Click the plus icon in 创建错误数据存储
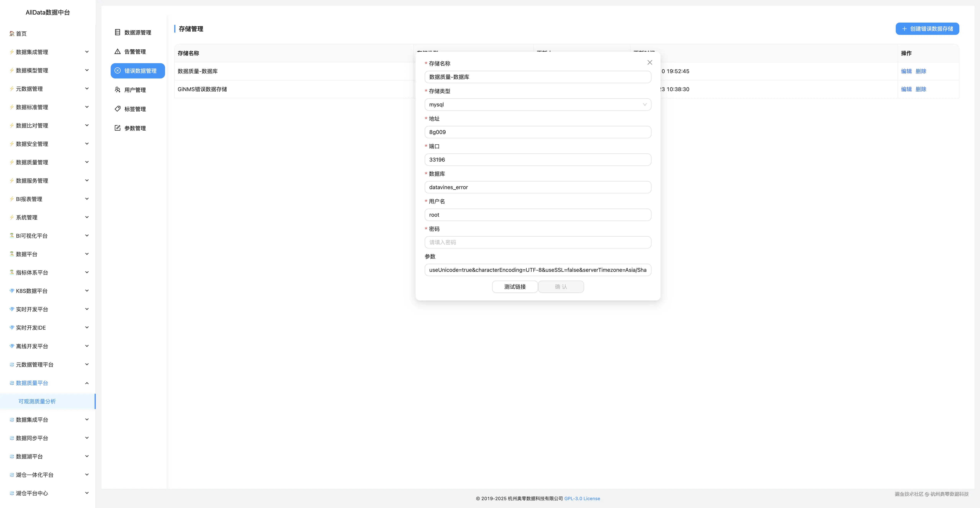Viewport: 980px width, 508px height. coord(904,29)
